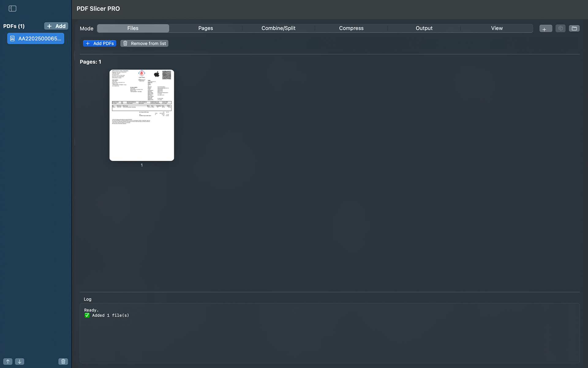This screenshot has width=588, height=368.
Task: Click the stacked pages icon in top right
Action: click(x=560, y=29)
